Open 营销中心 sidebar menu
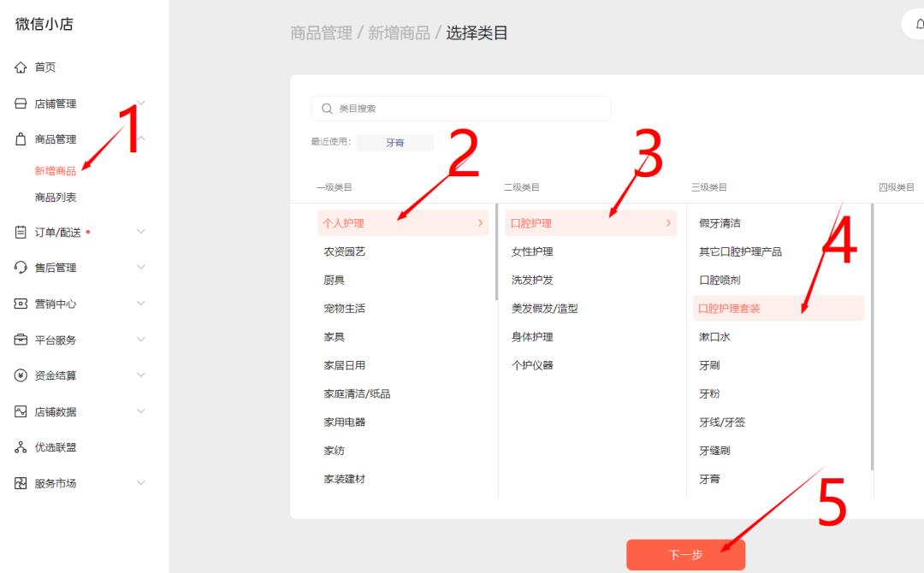The height and width of the screenshot is (573, 924). pos(56,304)
